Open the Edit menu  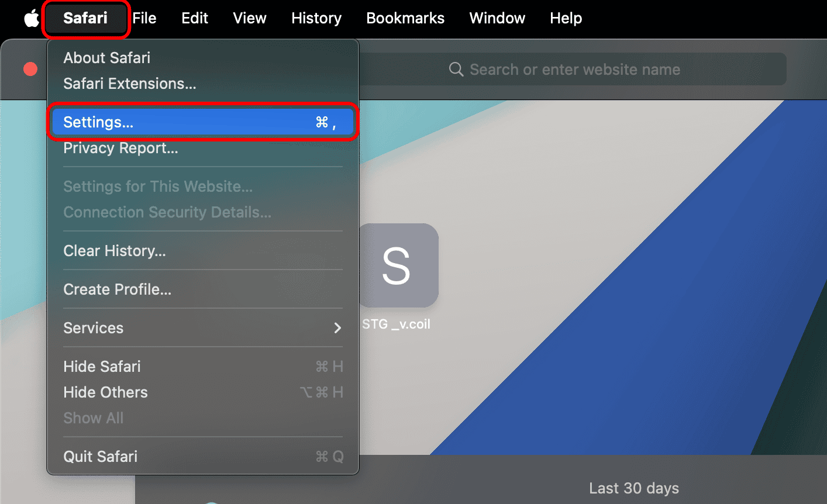195,18
